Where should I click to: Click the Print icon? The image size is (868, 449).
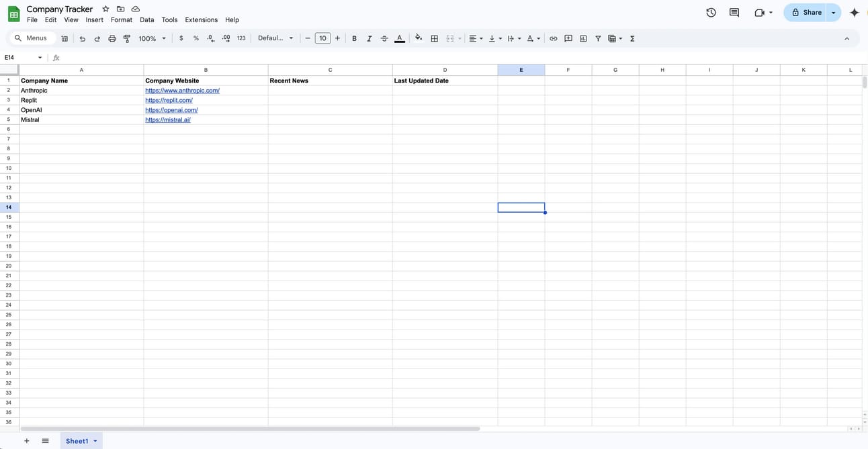point(112,38)
